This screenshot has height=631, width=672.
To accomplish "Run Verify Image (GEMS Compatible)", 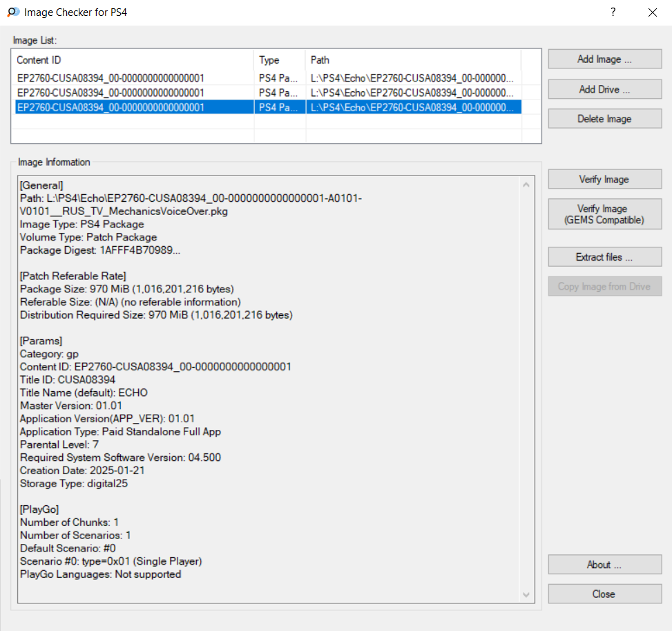I will point(605,214).
